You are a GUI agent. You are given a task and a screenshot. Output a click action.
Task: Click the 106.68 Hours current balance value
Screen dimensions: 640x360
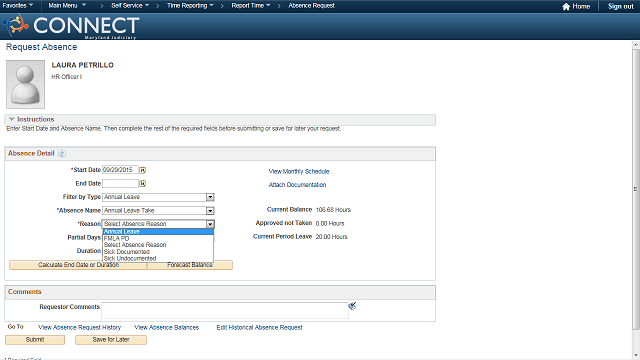tap(333, 210)
